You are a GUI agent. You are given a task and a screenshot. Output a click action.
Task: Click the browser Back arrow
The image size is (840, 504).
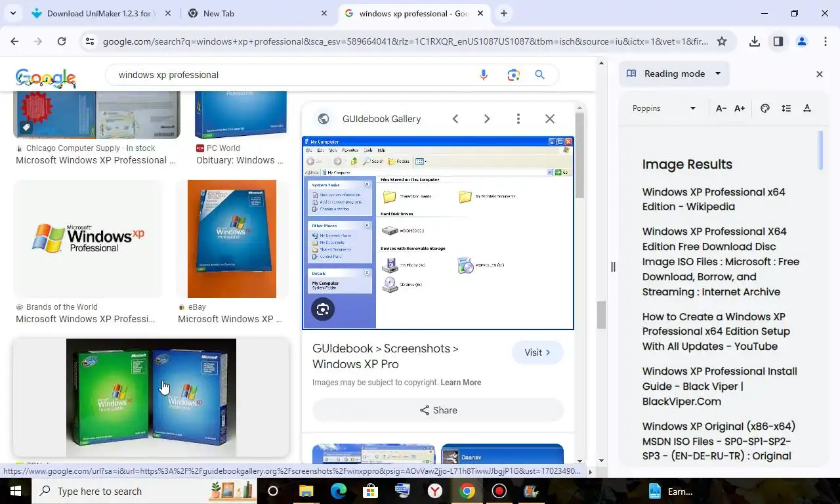(14, 41)
